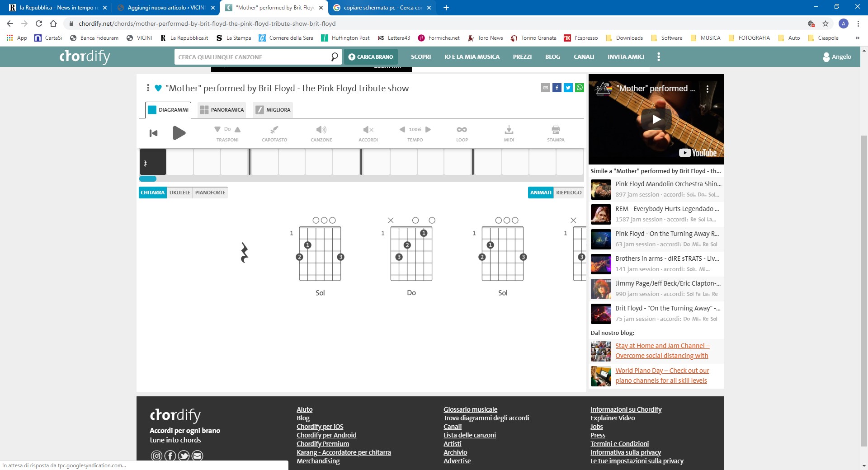Click the search magnifier icon
This screenshot has width=868, height=470.
(x=335, y=56)
